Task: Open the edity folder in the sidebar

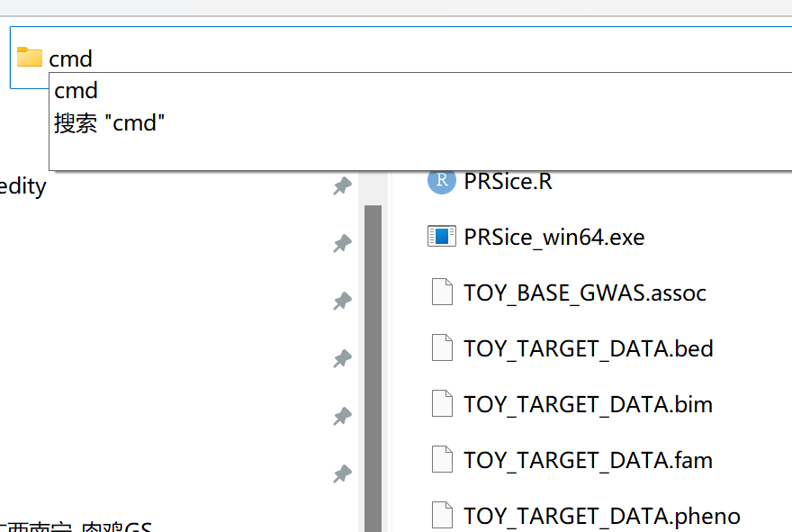Action: pos(22,185)
